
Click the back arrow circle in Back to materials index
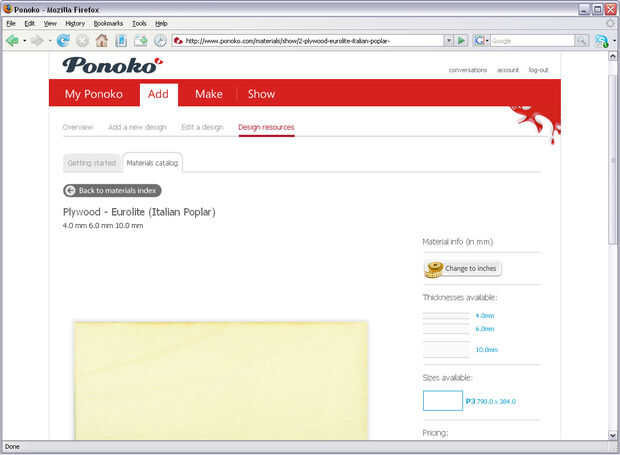point(70,191)
